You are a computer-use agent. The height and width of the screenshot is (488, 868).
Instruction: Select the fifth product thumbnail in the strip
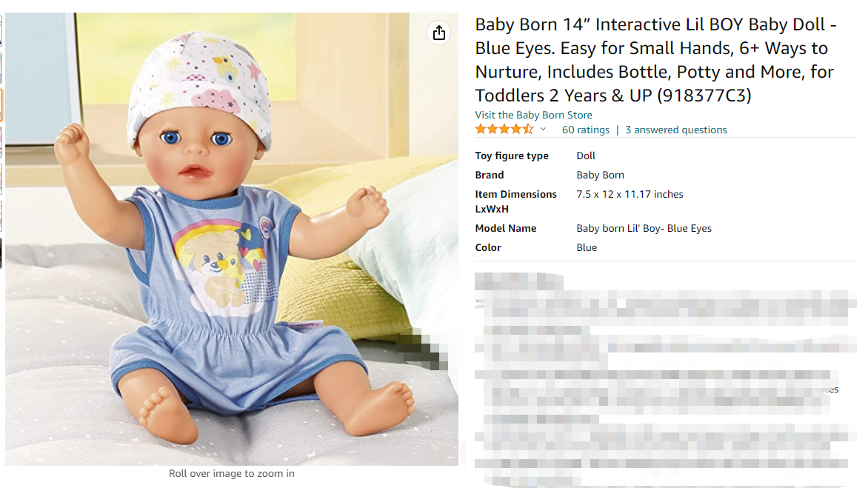[x=1, y=178]
